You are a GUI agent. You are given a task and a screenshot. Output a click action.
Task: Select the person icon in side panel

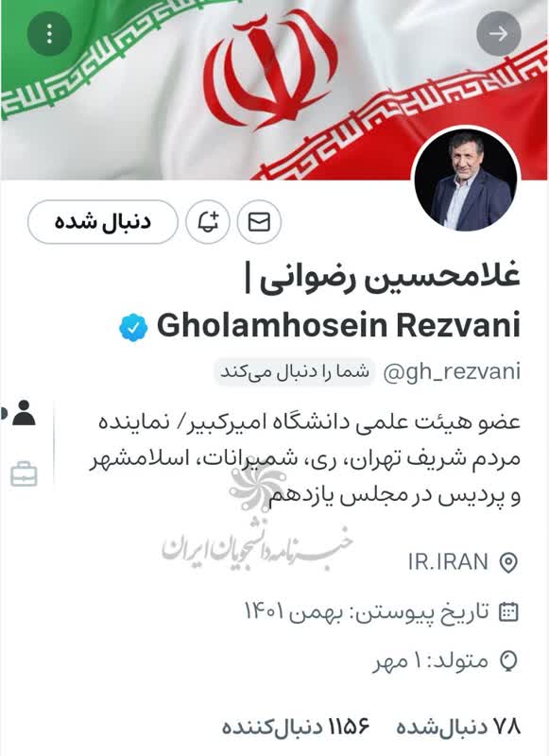[x=23, y=413]
